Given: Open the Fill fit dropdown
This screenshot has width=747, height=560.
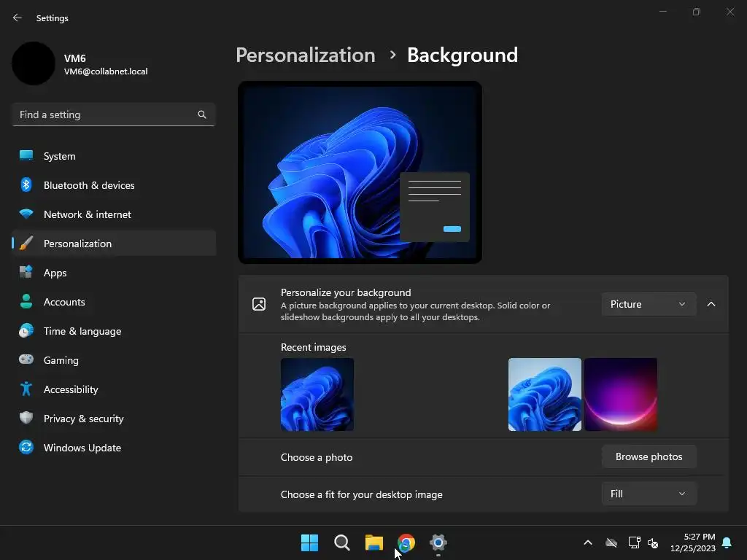Looking at the screenshot, I should 649,494.
